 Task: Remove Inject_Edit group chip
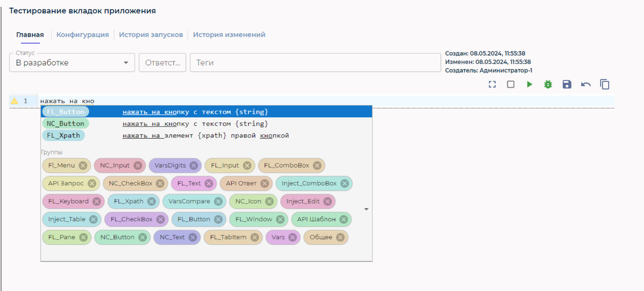click(x=328, y=201)
